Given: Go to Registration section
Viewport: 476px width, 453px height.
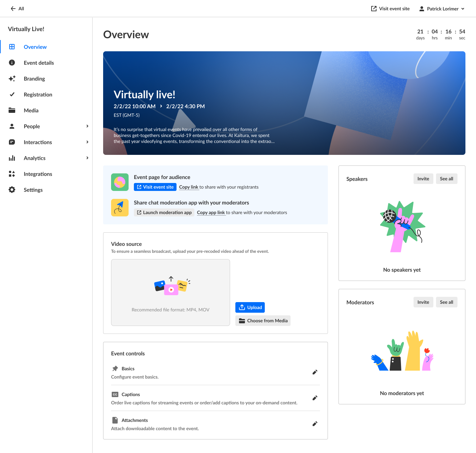Looking at the screenshot, I should 46,94.
